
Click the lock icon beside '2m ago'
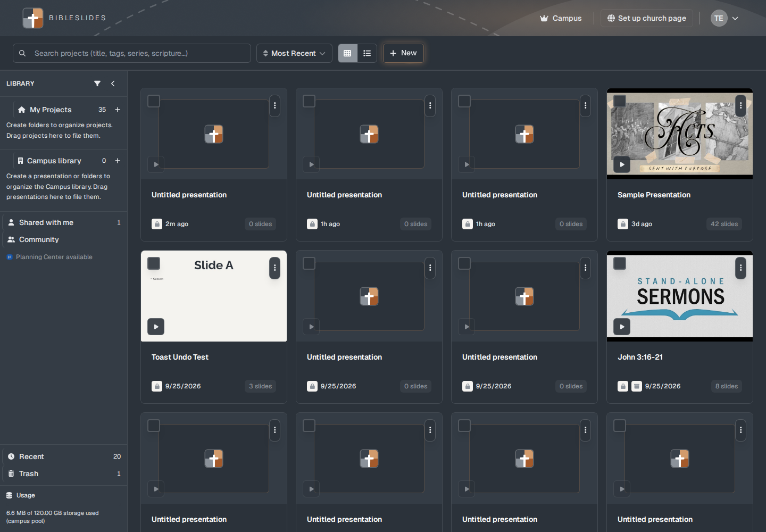click(157, 224)
